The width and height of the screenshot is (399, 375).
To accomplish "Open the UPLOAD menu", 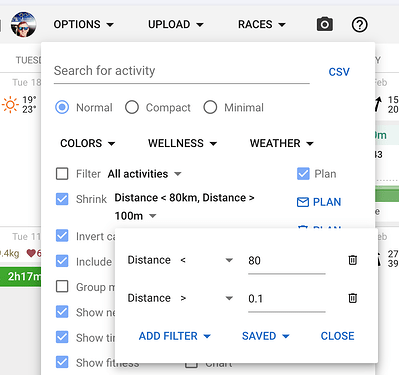I will click(x=176, y=24).
